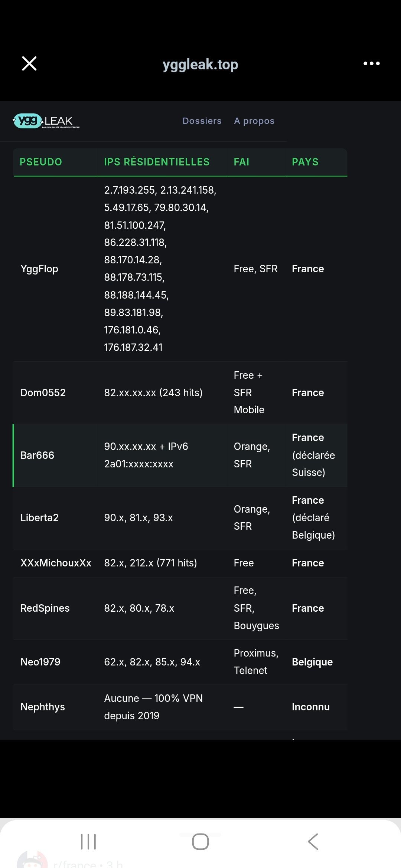
Task: Go to the A propos page
Action: coord(254,121)
